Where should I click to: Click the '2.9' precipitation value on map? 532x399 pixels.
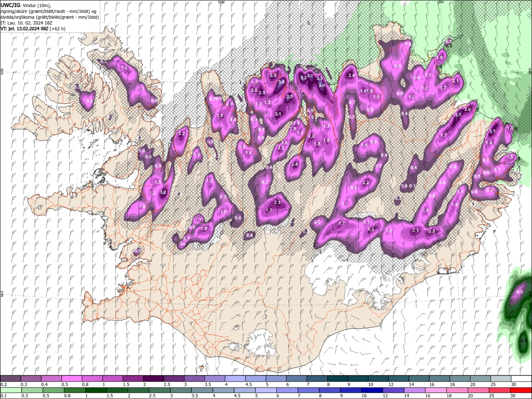(273, 75)
